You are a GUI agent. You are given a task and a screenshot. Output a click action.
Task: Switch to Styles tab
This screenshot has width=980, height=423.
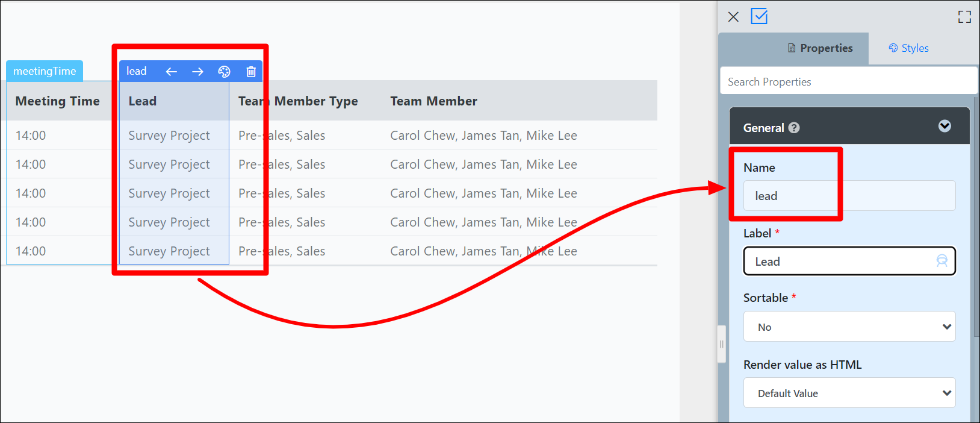tap(908, 48)
